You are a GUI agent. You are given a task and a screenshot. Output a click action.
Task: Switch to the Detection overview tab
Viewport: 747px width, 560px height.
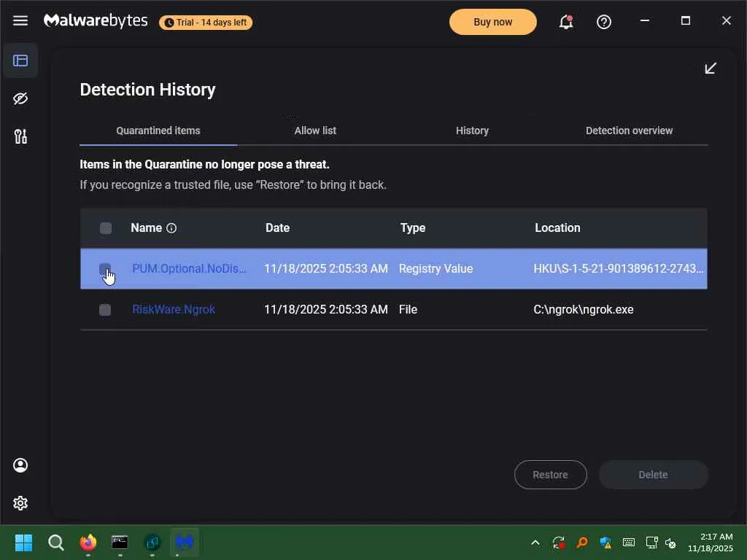[629, 131]
